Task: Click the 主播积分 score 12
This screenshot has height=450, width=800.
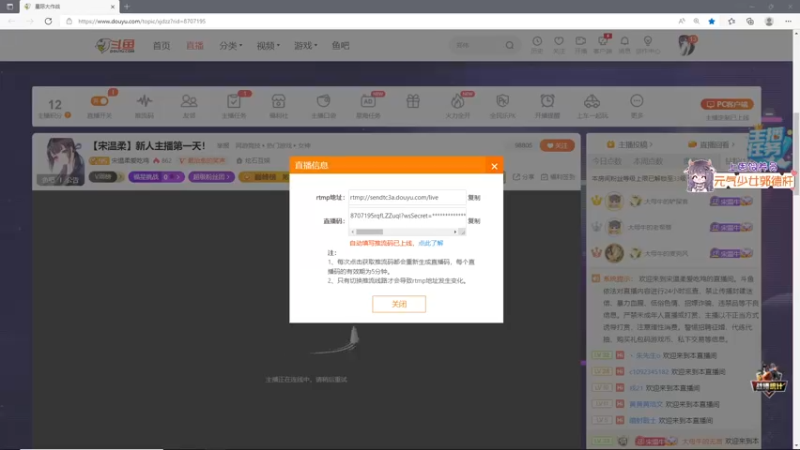Action: click(x=55, y=107)
